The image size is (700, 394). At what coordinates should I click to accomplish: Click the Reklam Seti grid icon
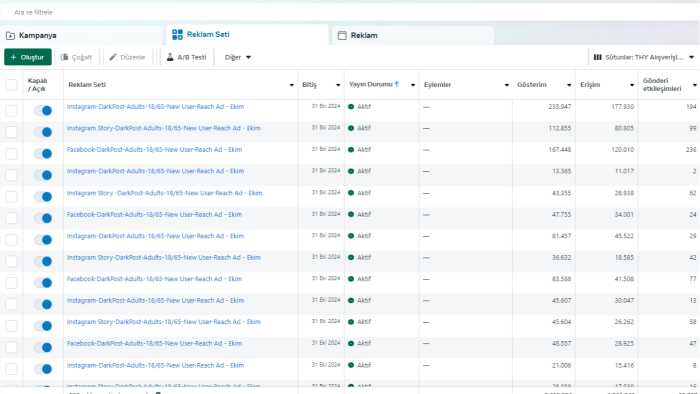tap(177, 35)
